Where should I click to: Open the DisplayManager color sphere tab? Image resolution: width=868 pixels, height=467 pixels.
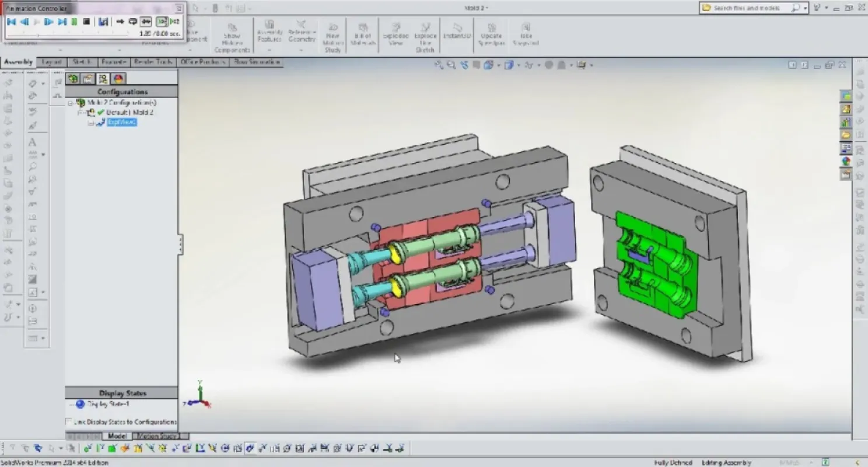118,79
